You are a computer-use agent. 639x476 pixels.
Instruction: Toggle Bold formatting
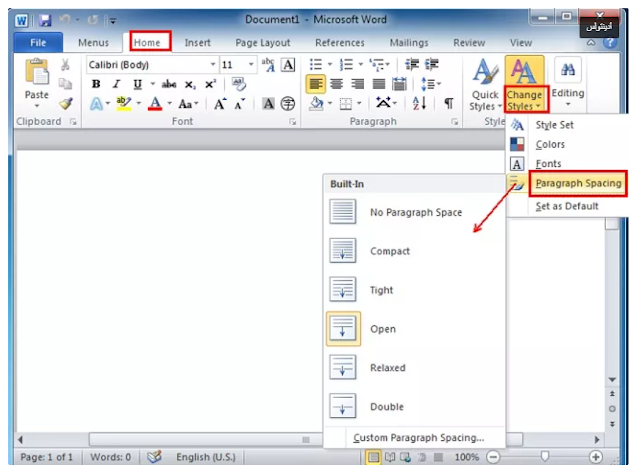96,84
